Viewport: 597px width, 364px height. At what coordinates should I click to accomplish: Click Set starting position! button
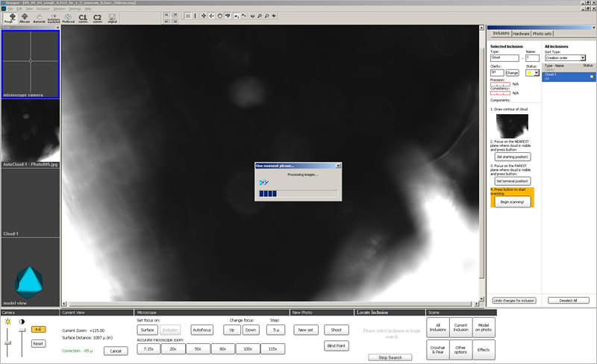pyautogui.click(x=511, y=157)
